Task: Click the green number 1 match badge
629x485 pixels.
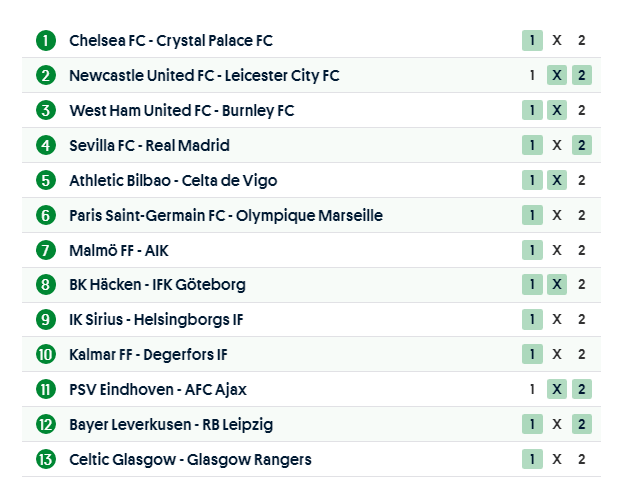Action: tap(46, 41)
